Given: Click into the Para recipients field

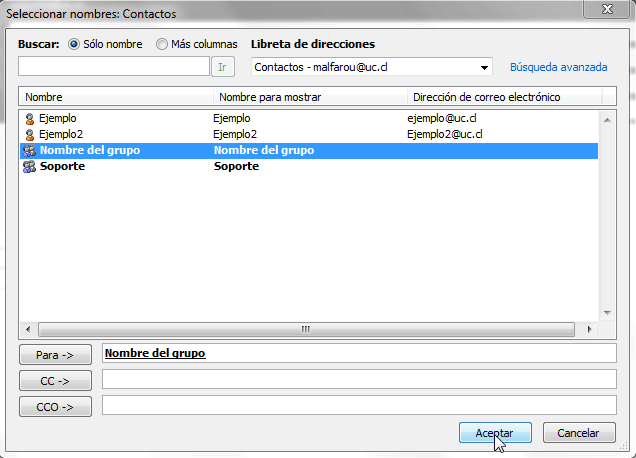Looking at the screenshot, I should 359,353.
